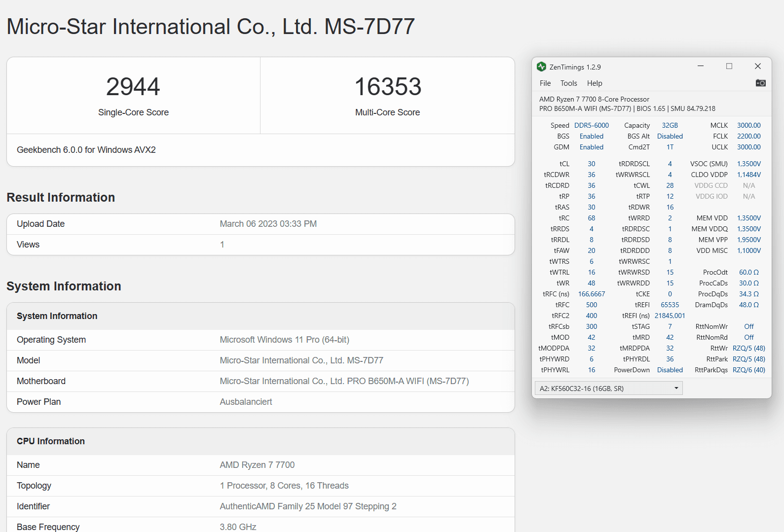Viewport: 784px width, 532px height.
Task: Click the 32GB capacity value
Action: point(670,125)
